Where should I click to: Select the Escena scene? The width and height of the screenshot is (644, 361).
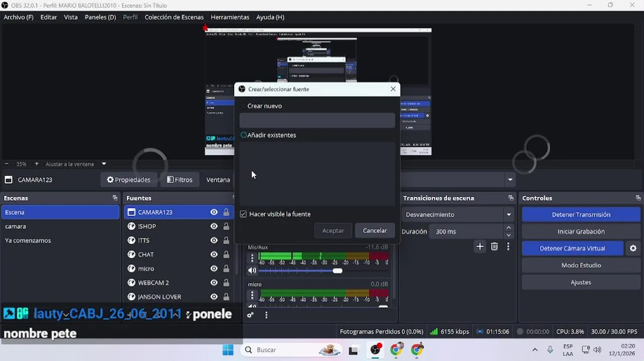[x=60, y=212]
